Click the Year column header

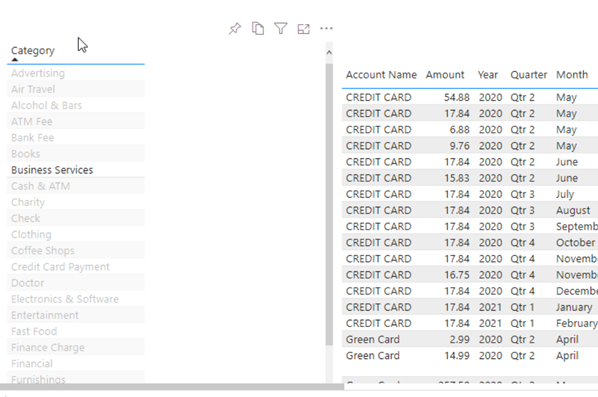(488, 75)
